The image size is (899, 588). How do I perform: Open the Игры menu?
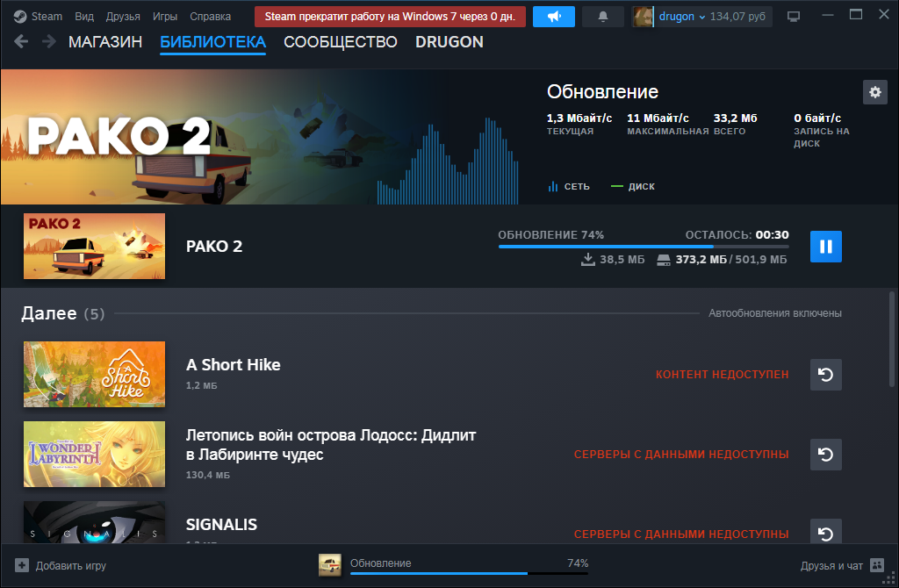click(164, 17)
